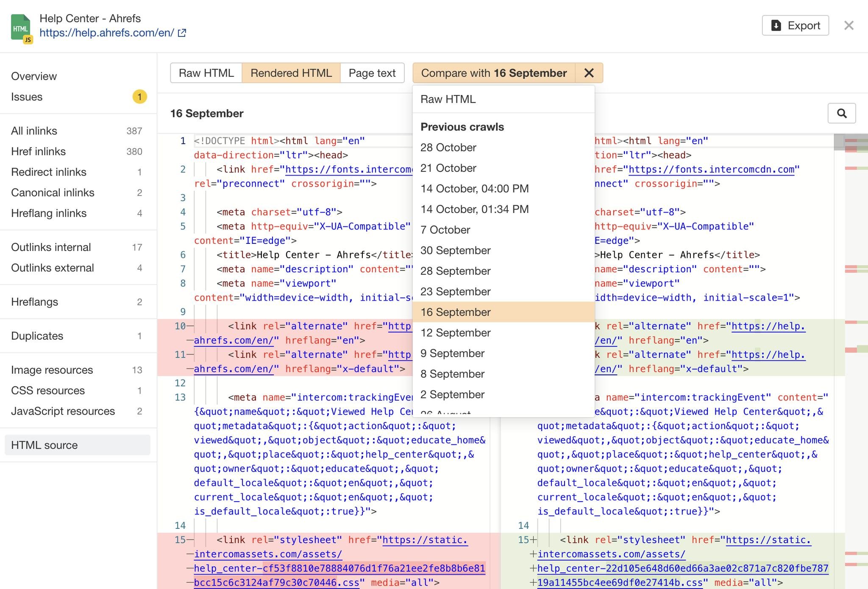Click the Export button
Screen dimensions: 868x589
[x=795, y=25]
